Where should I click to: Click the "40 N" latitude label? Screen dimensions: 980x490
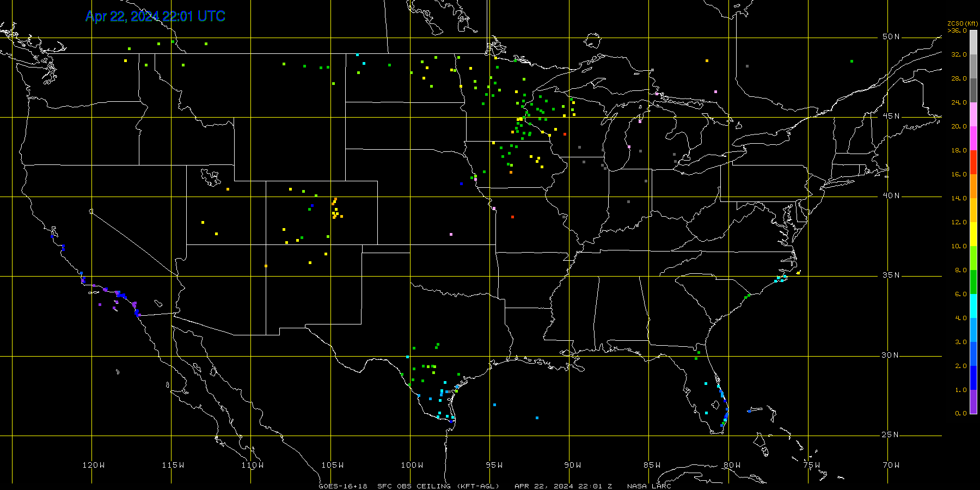point(891,196)
